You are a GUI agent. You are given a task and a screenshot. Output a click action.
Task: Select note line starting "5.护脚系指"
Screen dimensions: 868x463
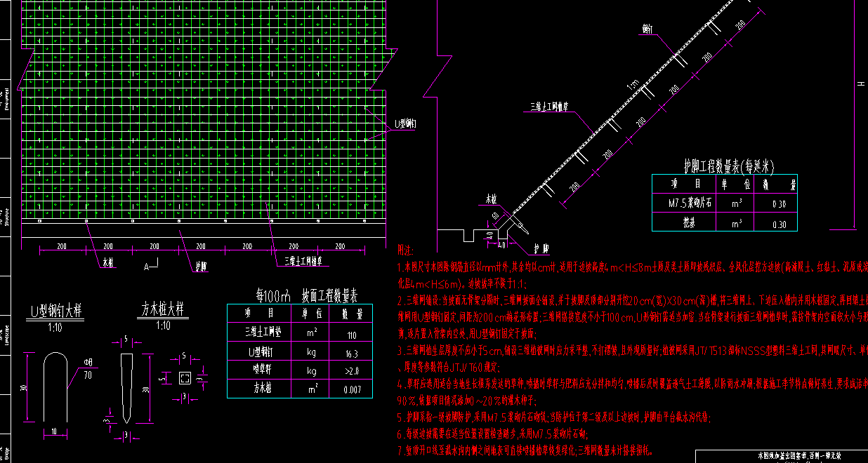(554, 417)
